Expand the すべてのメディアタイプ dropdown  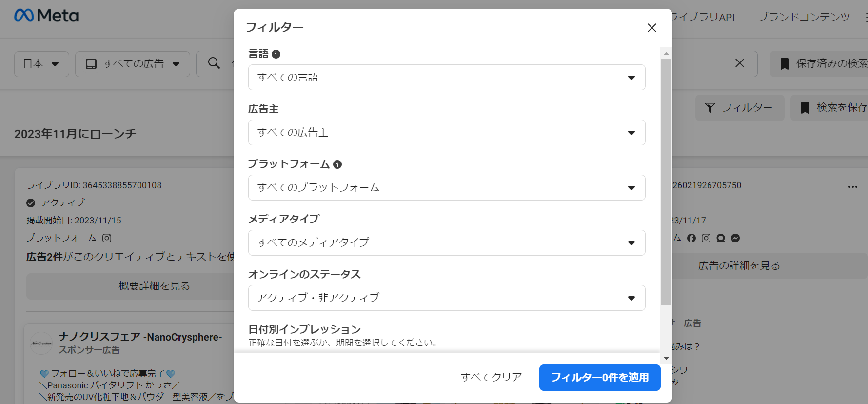point(446,243)
